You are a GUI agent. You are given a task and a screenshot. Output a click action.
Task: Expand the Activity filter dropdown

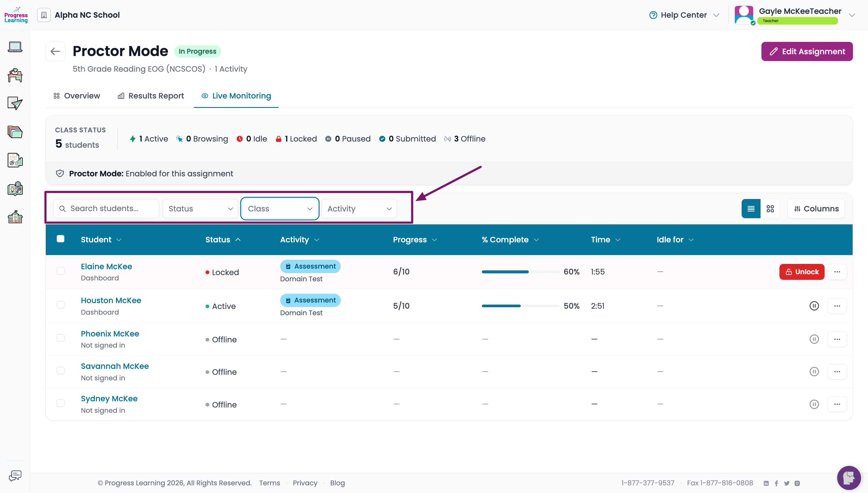click(x=359, y=208)
